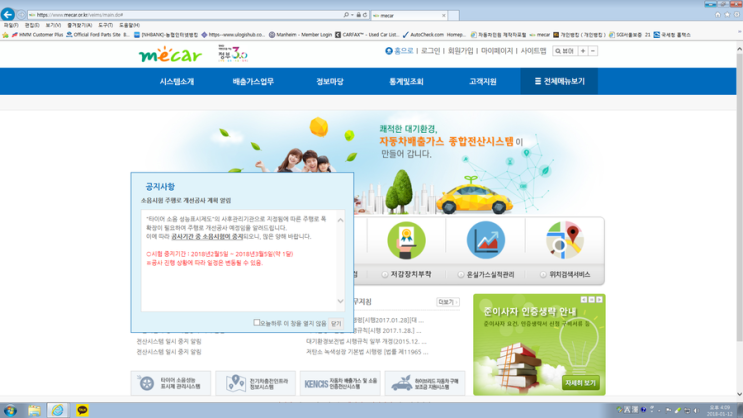Decrease page text size with minus
The height and width of the screenshot is (418, 743).
point(593,51)
